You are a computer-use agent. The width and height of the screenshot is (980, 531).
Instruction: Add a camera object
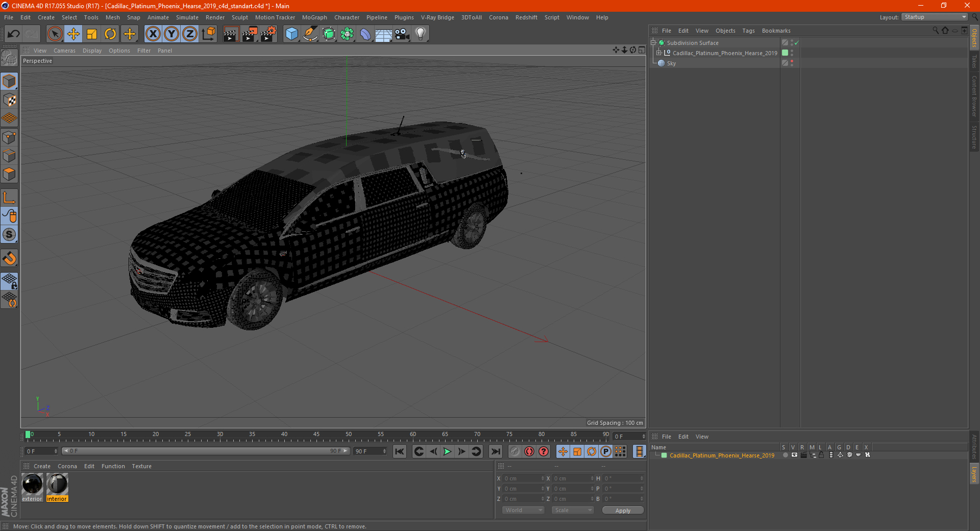click(402, 34)
